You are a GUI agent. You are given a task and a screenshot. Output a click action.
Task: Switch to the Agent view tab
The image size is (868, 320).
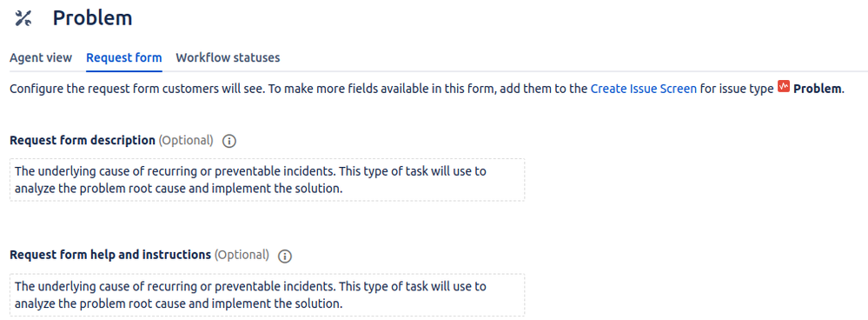pos(41,57)
